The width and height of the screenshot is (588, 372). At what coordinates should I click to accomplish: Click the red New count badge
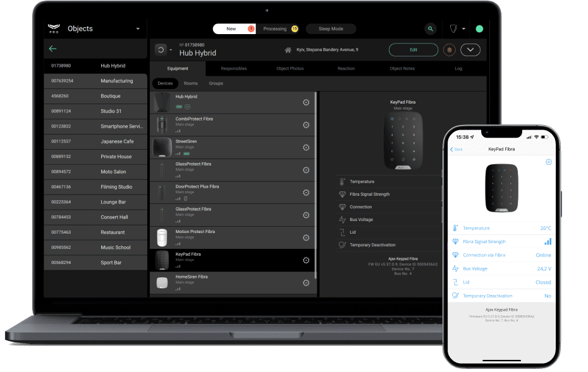251,29
